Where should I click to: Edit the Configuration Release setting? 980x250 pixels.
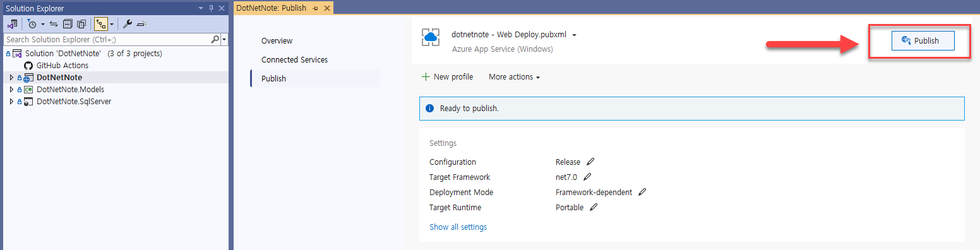(590, 162)
